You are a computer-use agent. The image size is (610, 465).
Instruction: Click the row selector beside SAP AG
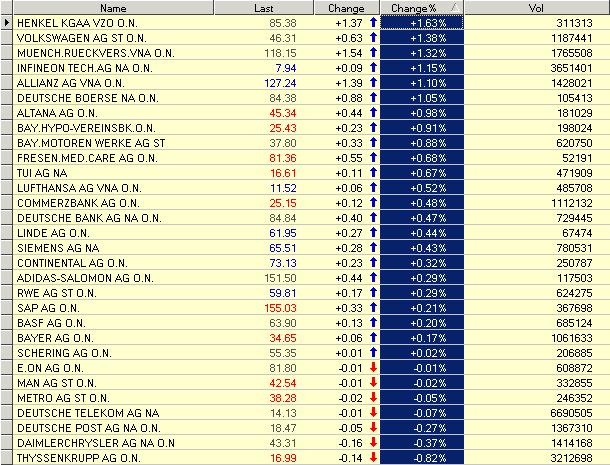click(x=7, y=308)
